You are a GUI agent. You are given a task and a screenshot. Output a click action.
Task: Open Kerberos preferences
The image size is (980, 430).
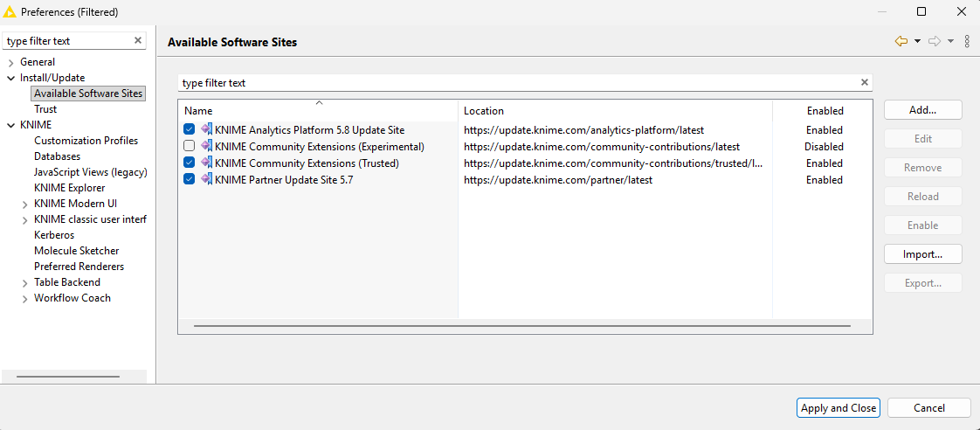point(54,235)
